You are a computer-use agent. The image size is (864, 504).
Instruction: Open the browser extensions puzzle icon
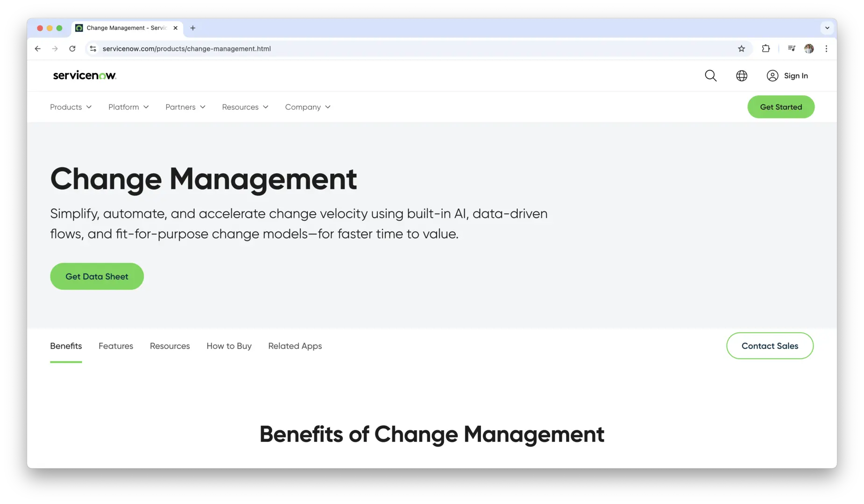[x=765, y=49]
